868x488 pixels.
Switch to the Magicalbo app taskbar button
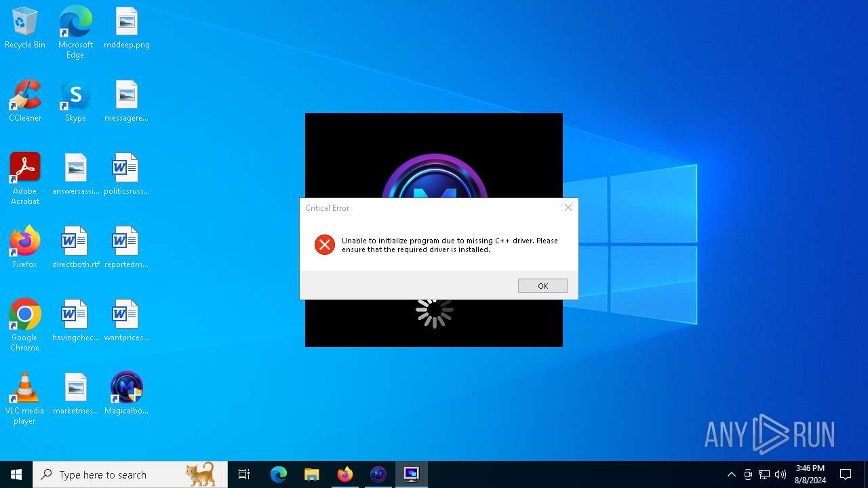(378, 474)
